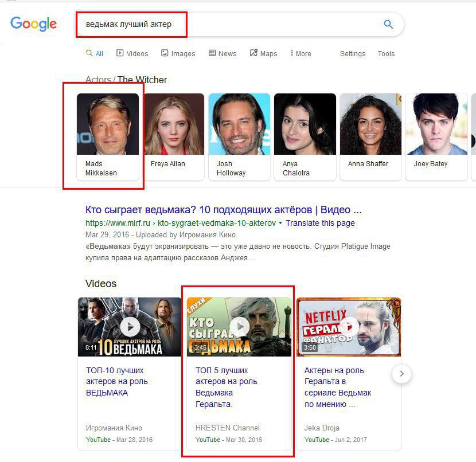Play the 3:45 Кто сыграет Ведьмака video thumbnail
Image resolution: width=476 pixels, height=462 pixels.
(239, 327)
